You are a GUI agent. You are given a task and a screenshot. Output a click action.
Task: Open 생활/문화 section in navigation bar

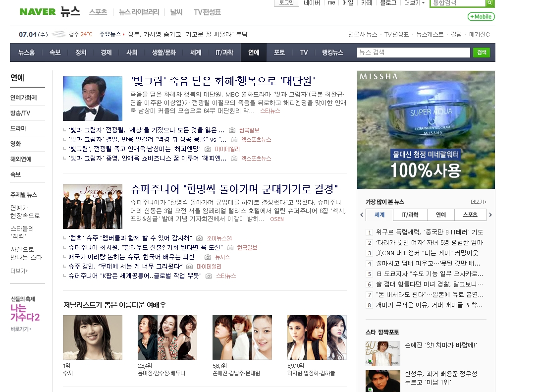(x=164, y=53)
